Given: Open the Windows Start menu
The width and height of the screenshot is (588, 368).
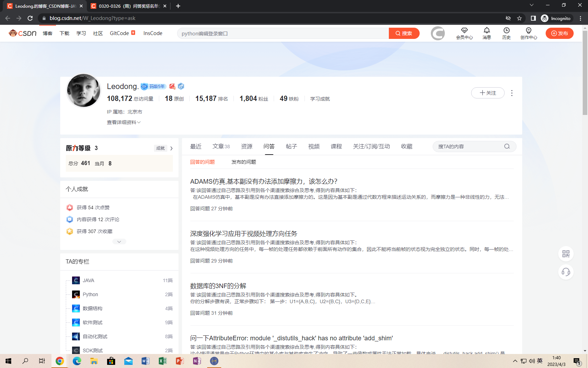Looking at the screenshot, I should pyautogui.click(x=8, y=361).
